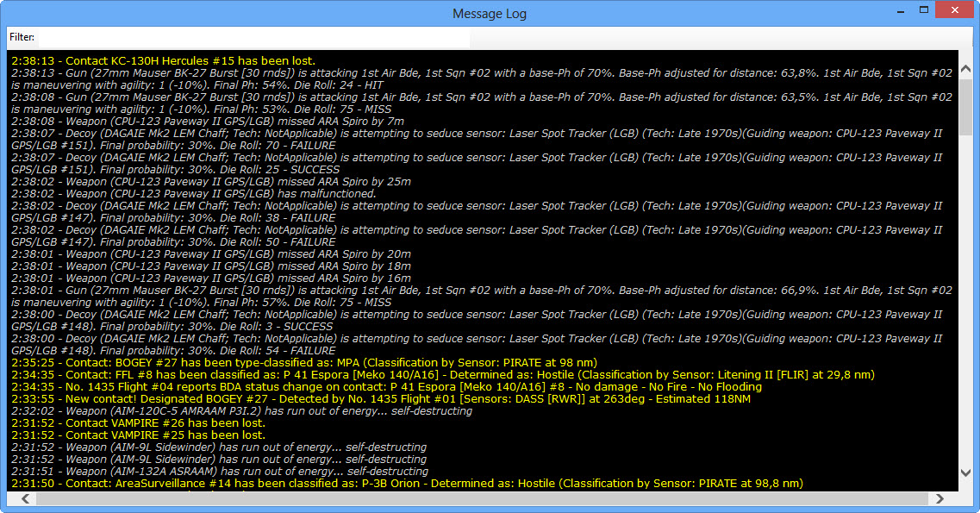Click the vertical scrollbar down arrow
980x513 pixels.
(965, 473)
